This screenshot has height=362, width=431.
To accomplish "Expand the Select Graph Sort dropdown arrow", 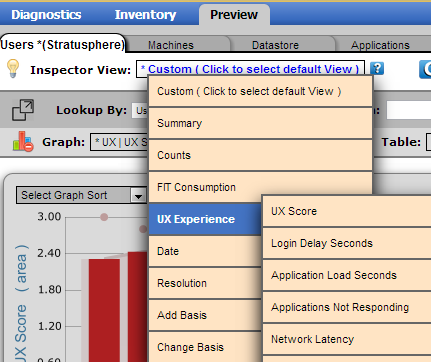I will pos(138,196).
